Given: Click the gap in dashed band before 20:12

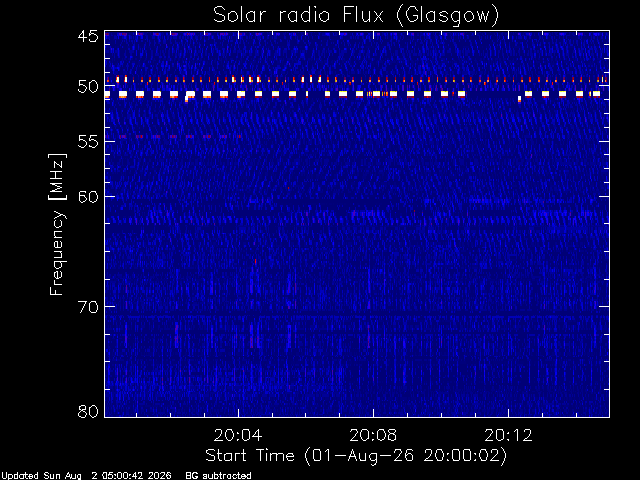Looking at the screenshot, I should tap(492, 94).
